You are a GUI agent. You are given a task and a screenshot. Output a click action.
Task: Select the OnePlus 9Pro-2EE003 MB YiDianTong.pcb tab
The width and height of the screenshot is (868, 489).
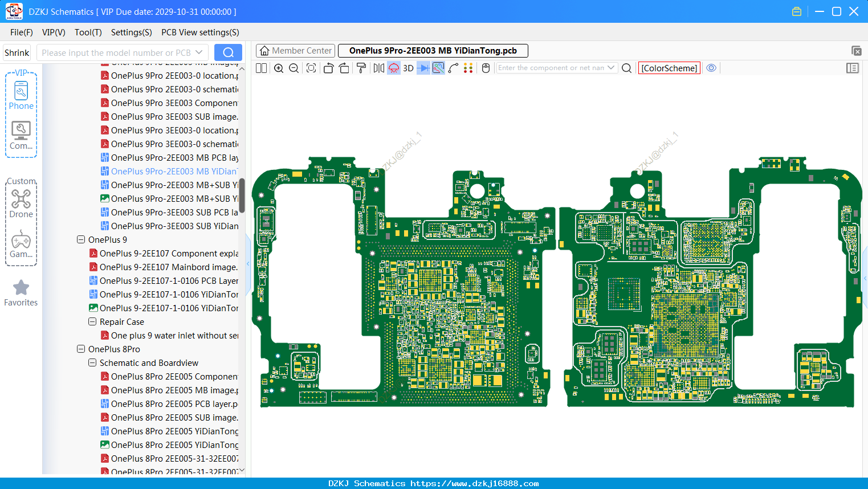[433, 51]
